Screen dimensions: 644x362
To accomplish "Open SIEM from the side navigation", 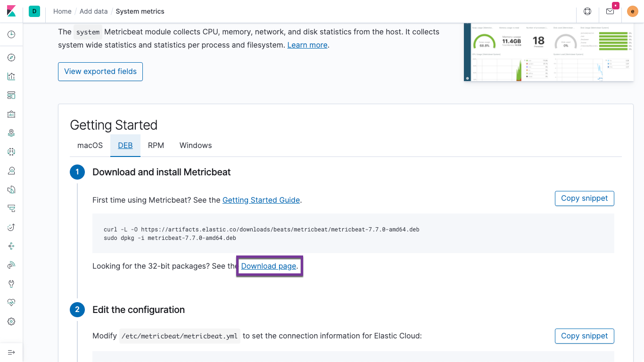I will pos(11,265).
